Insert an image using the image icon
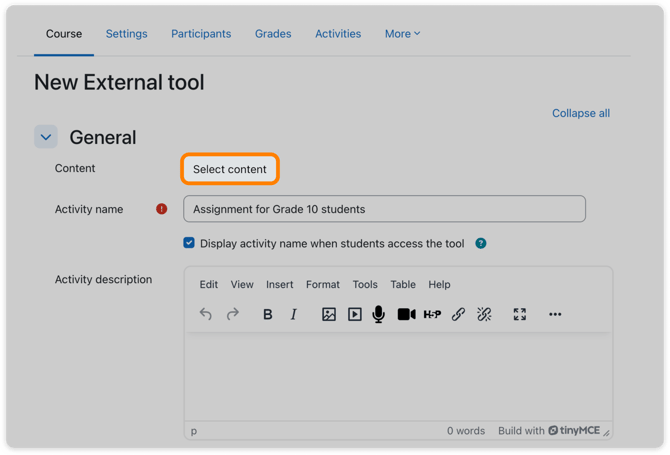This screenshot has width=670, height=455. pos(329,314)
